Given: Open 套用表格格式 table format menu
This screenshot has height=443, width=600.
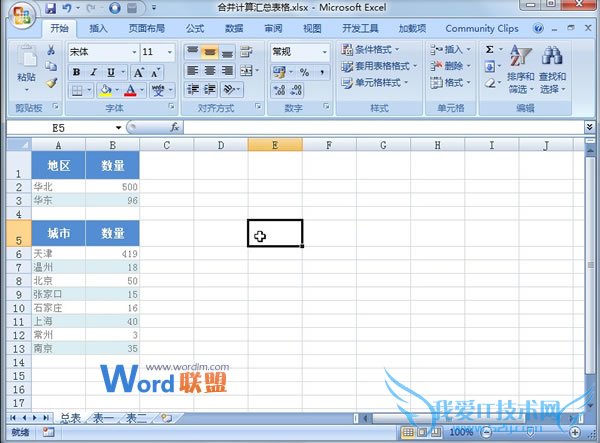Looking at the screenshot, I should (379, 66).
